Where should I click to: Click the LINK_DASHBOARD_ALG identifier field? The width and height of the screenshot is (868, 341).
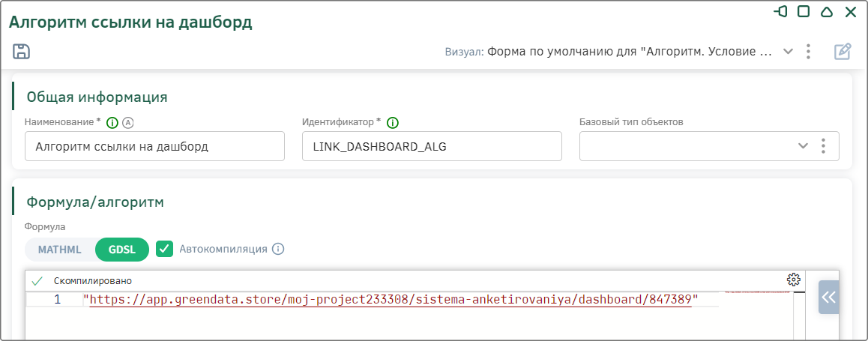point(432,146)
